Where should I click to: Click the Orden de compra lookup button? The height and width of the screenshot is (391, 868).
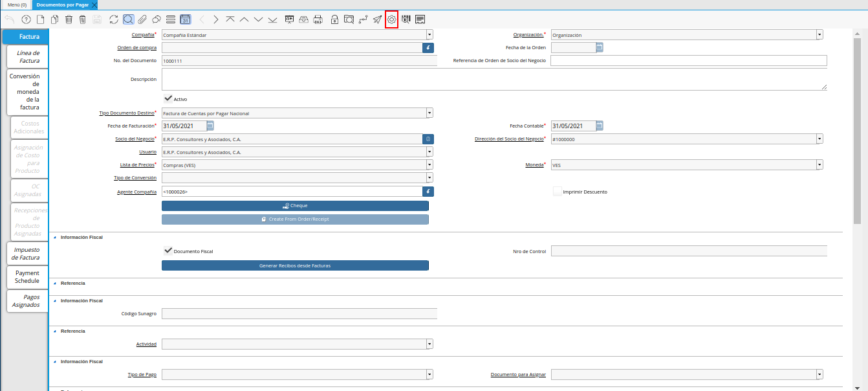tap(428, 47)
